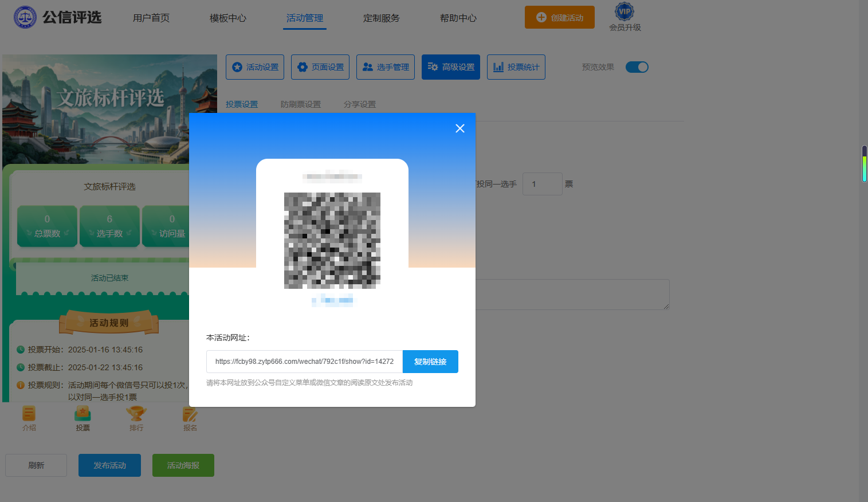This screenshot has height=502, width=868.
Task: Switch to 分享设置 tab
Action: 360,104
